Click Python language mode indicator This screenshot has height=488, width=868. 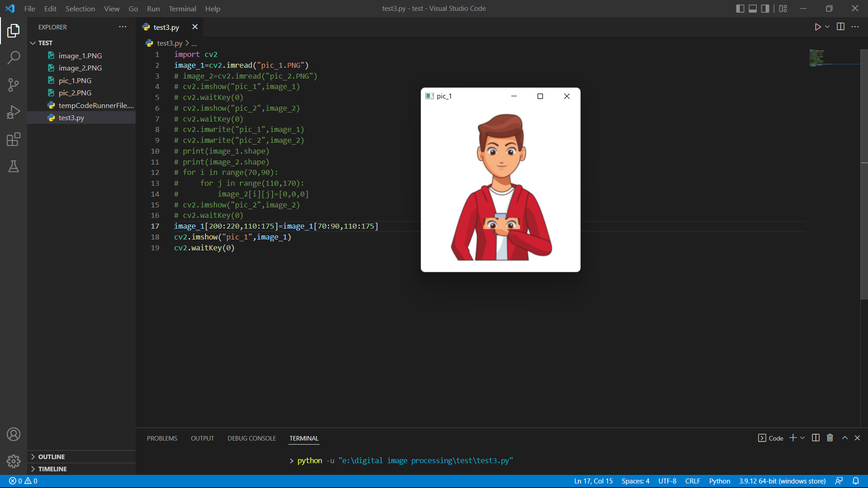coord(719,481)
